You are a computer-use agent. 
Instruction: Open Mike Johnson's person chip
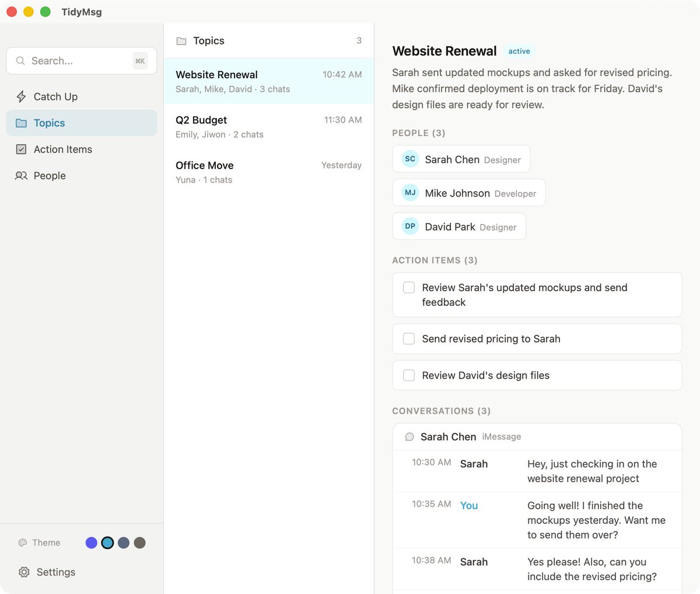[469, 193]
